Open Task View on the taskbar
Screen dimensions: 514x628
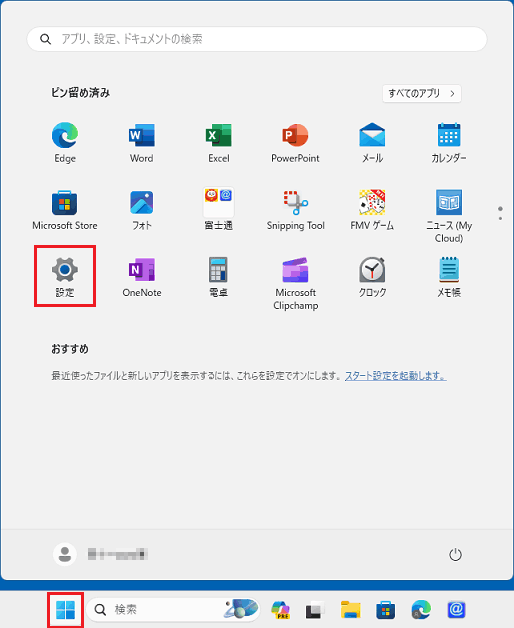[x=315, y=610]
